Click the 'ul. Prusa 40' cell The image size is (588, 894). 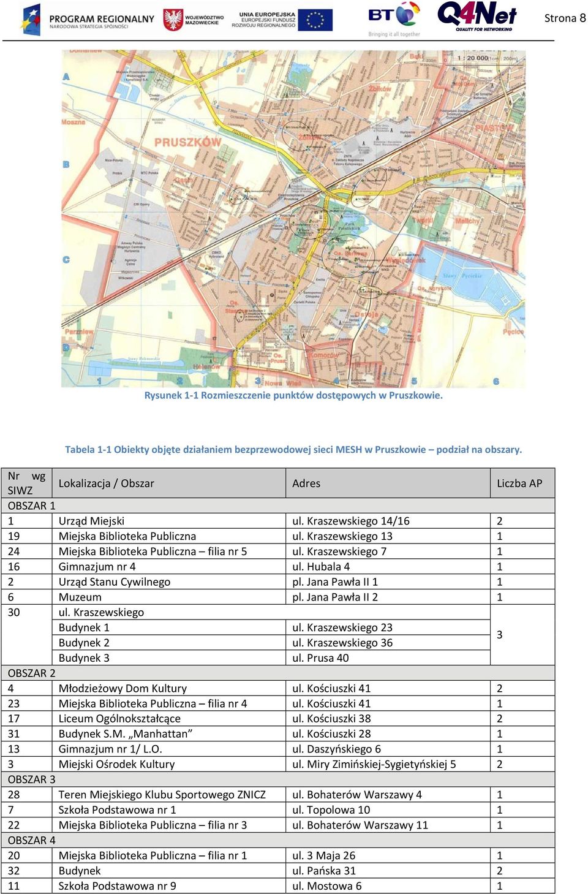tap(320, 658)
